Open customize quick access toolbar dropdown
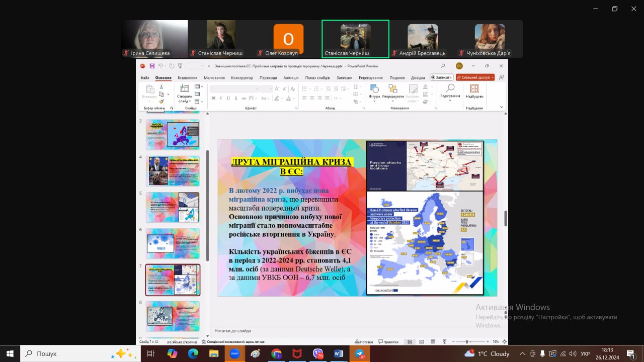644x362 pixels. 208,66
